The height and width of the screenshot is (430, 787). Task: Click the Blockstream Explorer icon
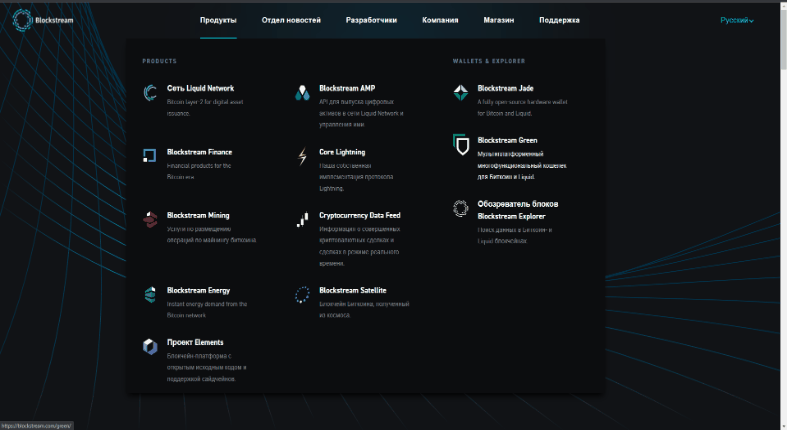[460, 208]
